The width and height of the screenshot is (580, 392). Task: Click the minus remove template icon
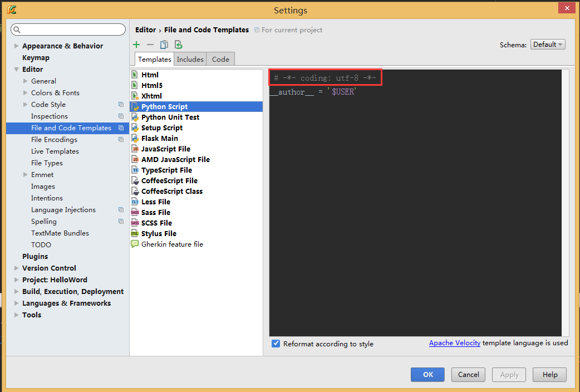point(150,45)
